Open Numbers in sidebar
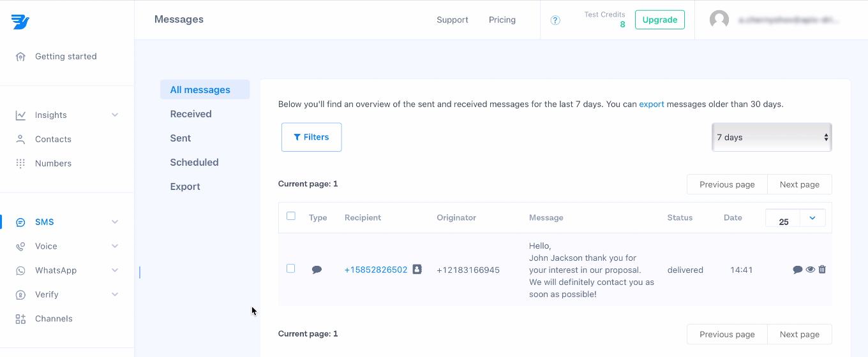The height and width of the screenshot is (357, 868). coord(53,163)
